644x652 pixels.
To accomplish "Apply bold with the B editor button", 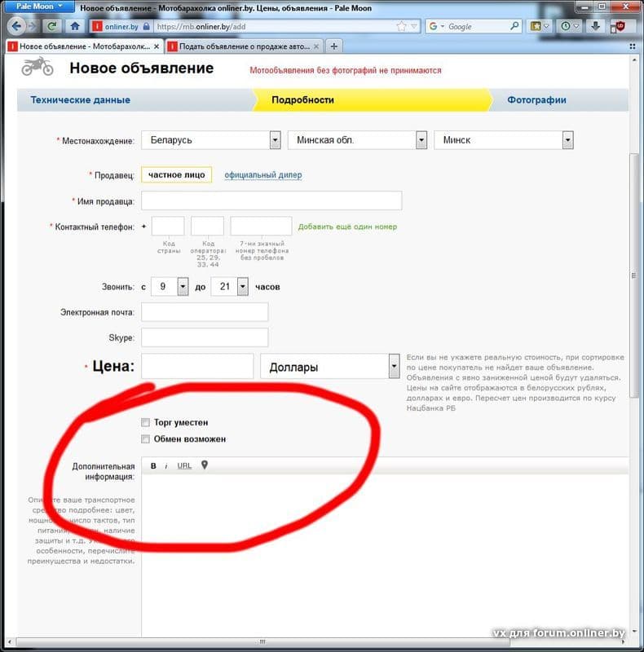I will (x=153, y=465).
